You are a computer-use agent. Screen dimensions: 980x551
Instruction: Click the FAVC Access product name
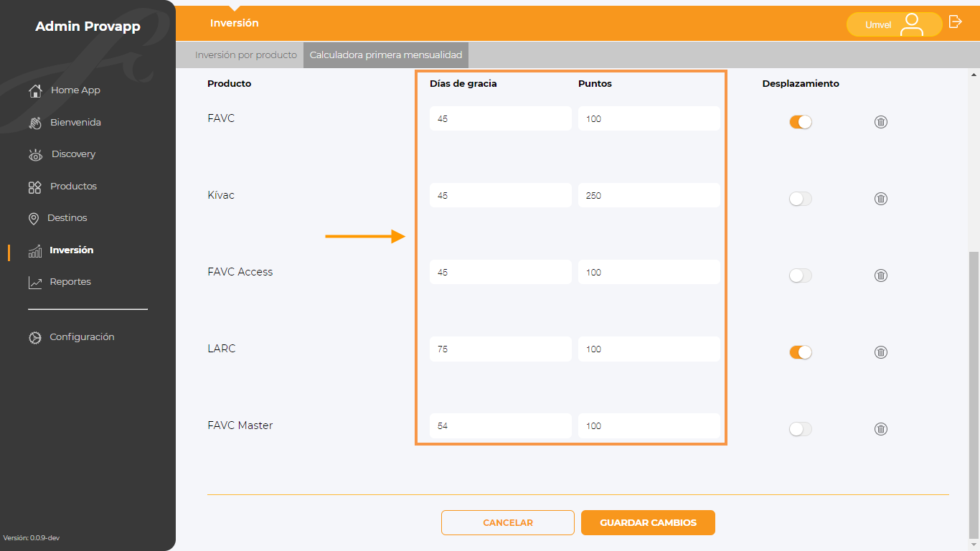pyautogui.click(x=240, y=272)
